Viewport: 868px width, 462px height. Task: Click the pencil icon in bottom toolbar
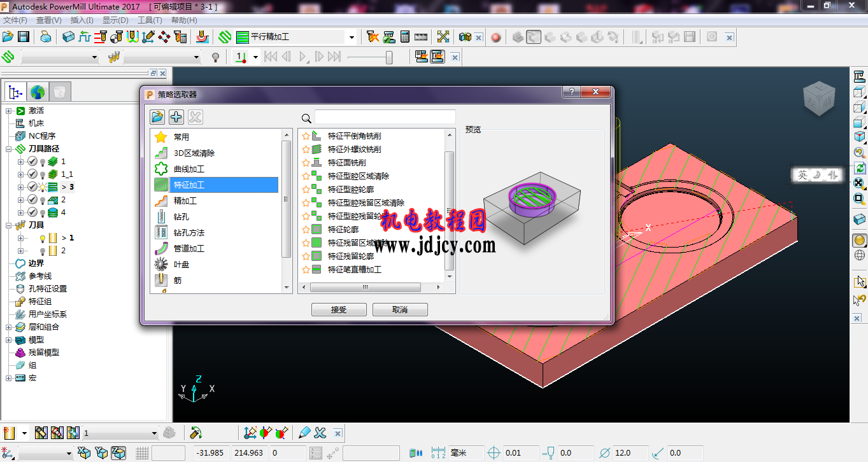pyautogui.click(x=304, y=433)
